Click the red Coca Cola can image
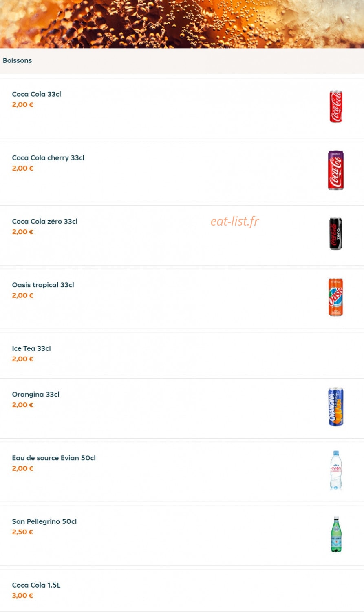The height and width of the screenshot is (612, 364). tap(336, 106)
